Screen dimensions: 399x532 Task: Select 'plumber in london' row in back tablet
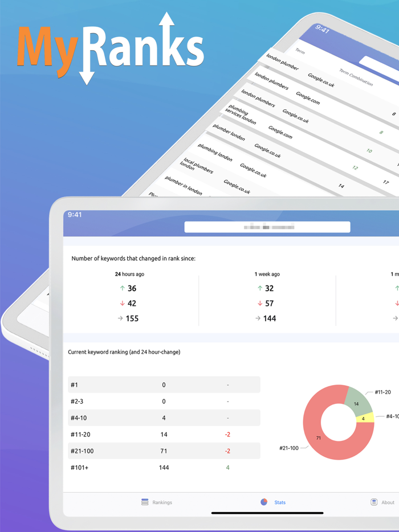[184, 186]
